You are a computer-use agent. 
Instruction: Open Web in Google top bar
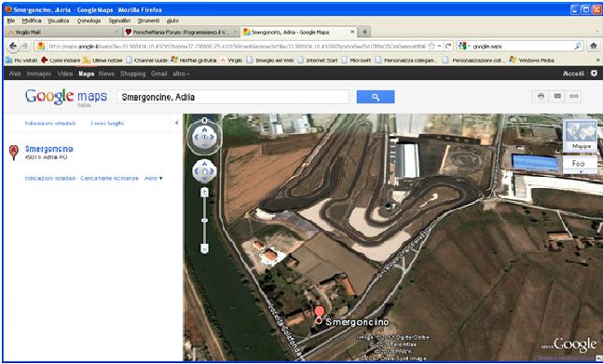tap(15, 74)
